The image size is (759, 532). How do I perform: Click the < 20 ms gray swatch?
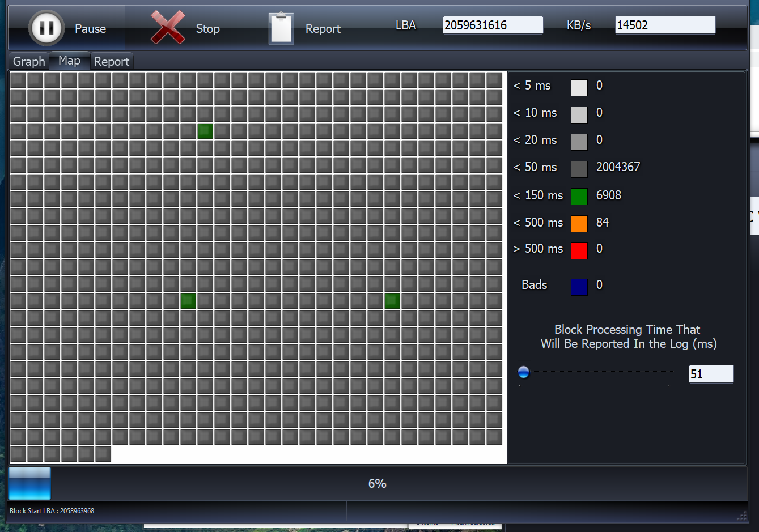pyautogui.click(x=579, y=142)
